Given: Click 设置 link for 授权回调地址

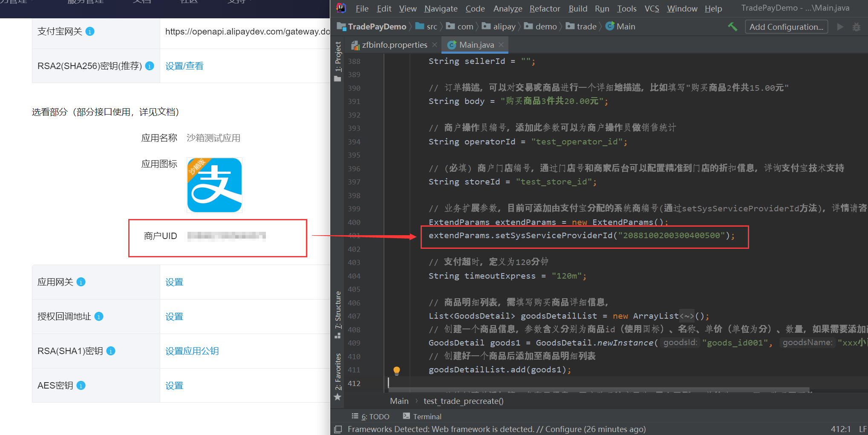Looking at the screenshot, I should pos(174,317).
